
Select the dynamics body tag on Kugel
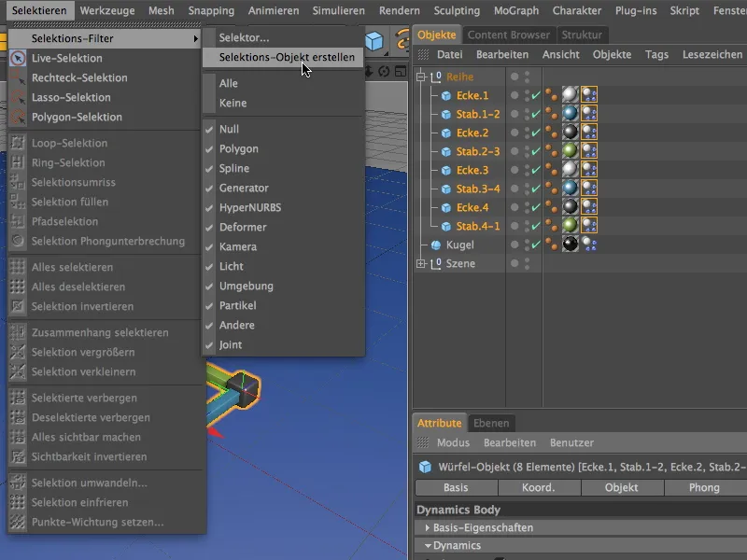589,244
